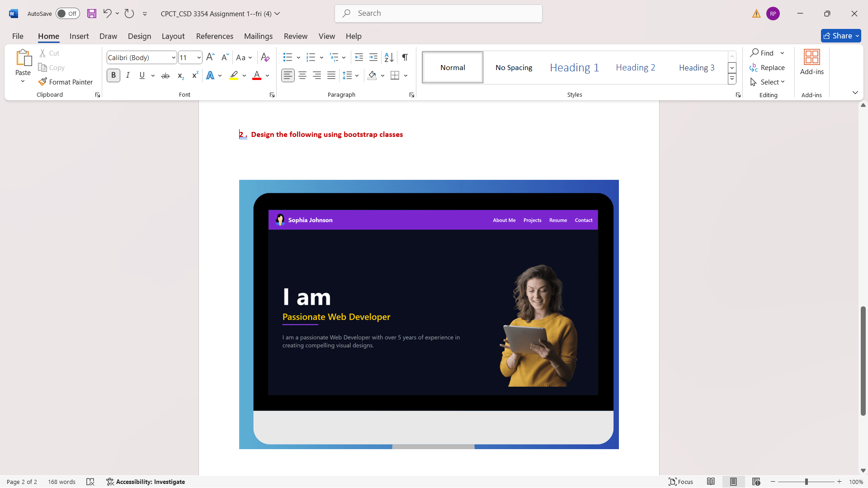Turn on the AutoSave toggle
Viewport: 868px width, 488px height.
[x=67, y=14]
